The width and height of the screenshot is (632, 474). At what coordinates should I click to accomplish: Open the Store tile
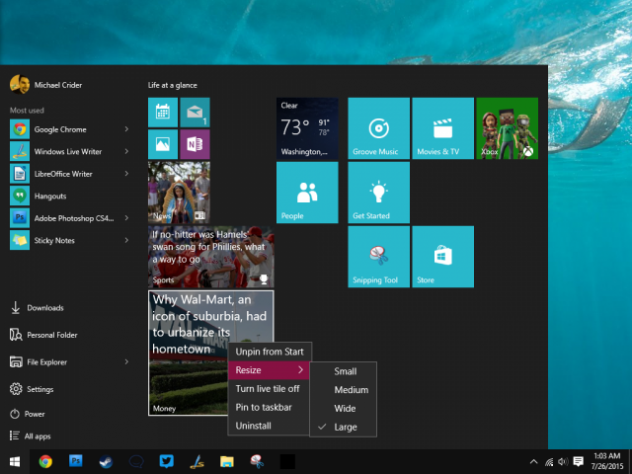(442, 257)
